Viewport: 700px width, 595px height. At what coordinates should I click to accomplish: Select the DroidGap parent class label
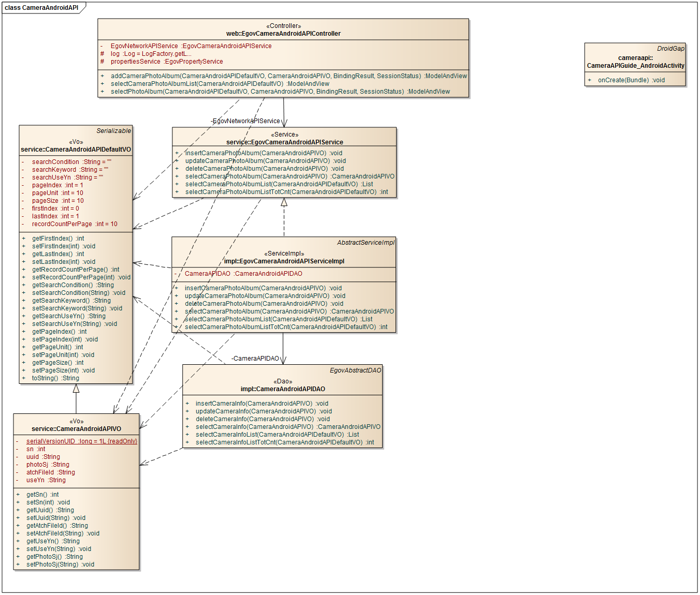point(670,49)
